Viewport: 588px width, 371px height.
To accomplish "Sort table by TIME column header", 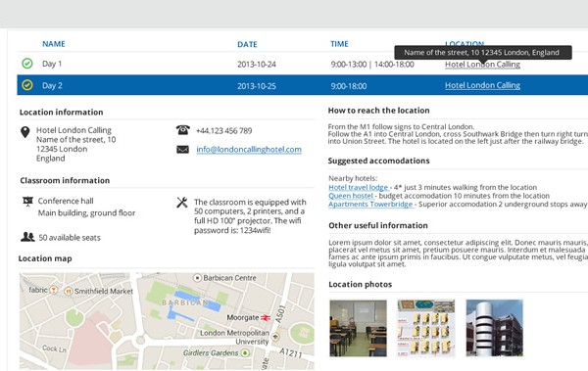I will [x=339, y=44].
